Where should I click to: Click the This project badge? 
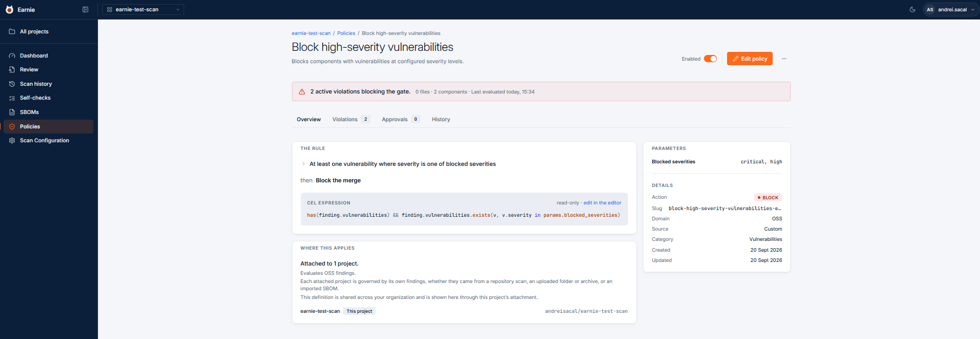point(359,311)
